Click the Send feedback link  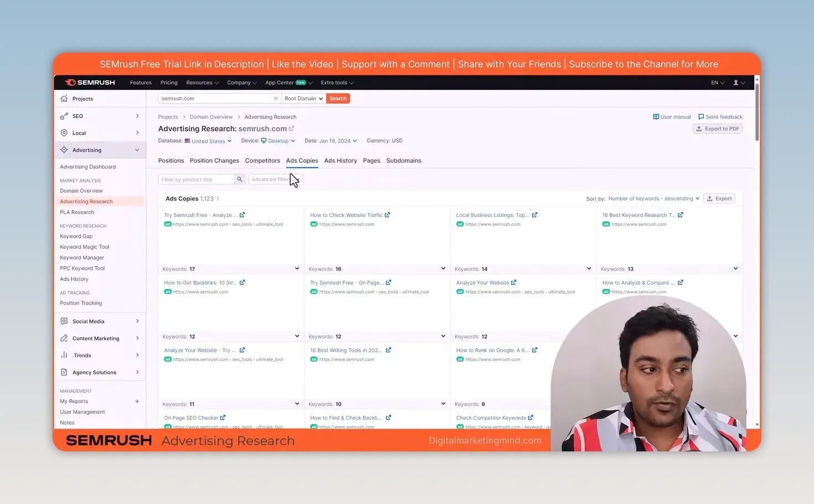pyautogui.click(x=720, y=117)
